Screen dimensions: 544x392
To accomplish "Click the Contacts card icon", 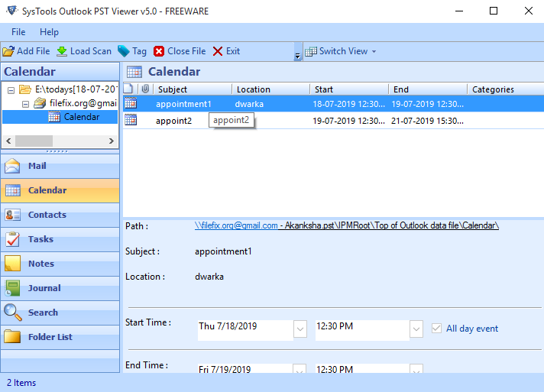I will pos(13,215).
